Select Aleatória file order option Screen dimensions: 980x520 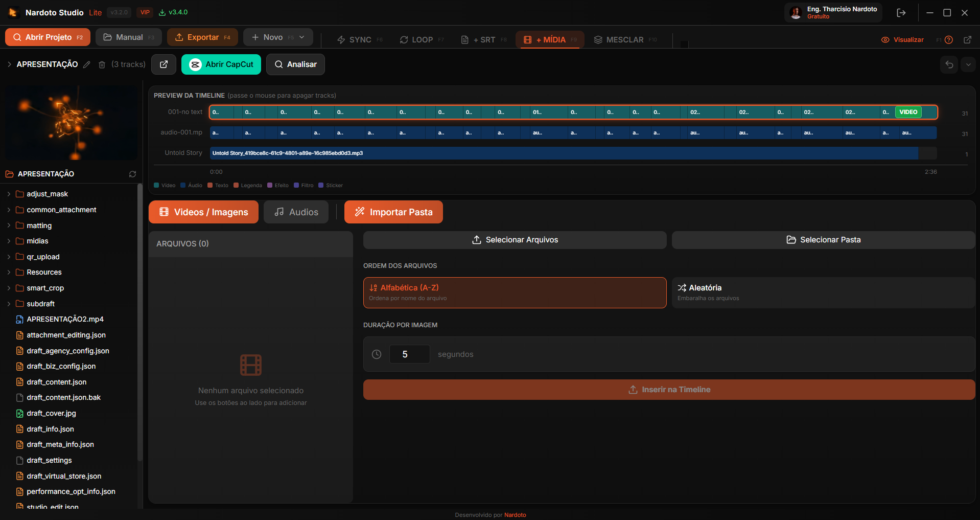click(x=823, y=292)
